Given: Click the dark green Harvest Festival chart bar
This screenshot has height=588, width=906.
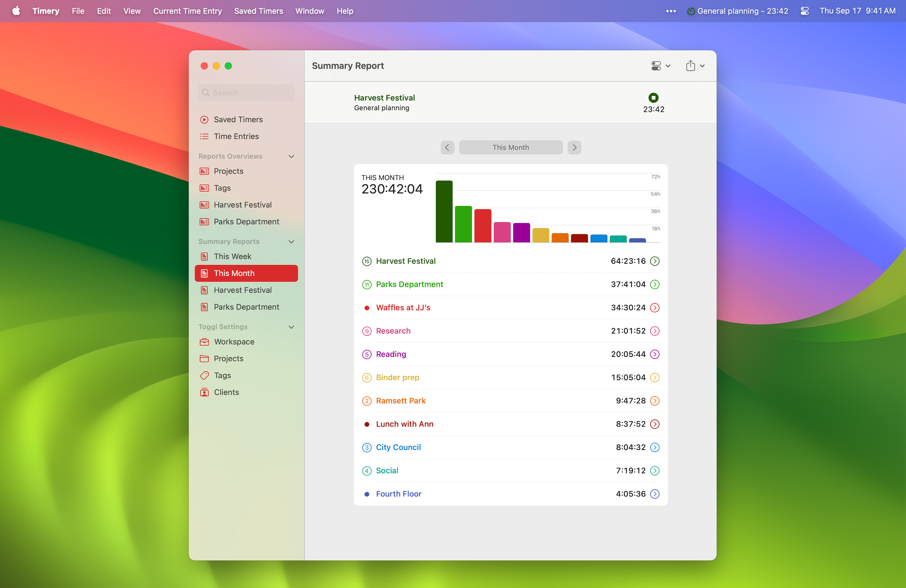Looking at the screenshot, I should pos(444,211).
